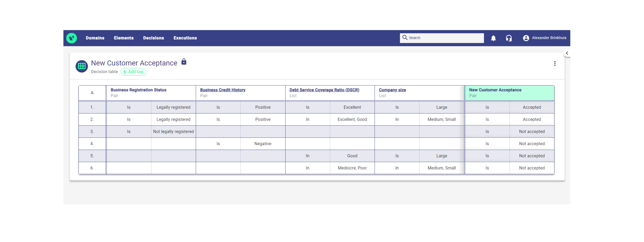Click the green app logo icon
Image resolution: width=644 pixels, height=242 pixels.
pos(71,38)
